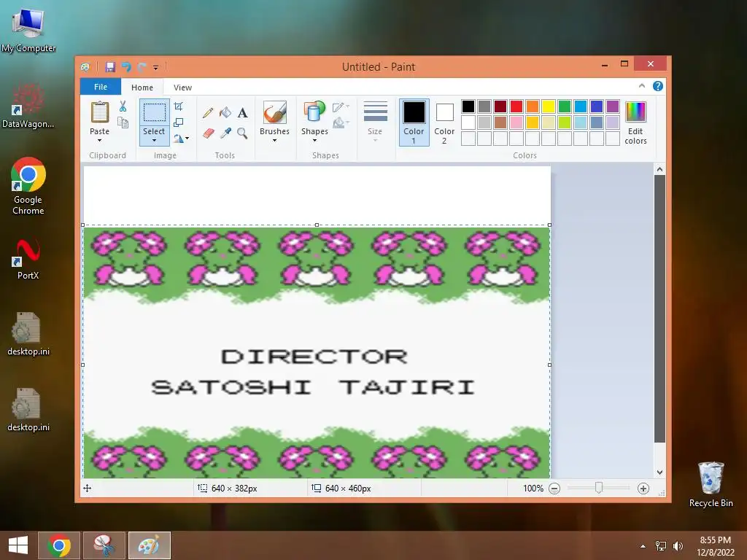Select the Eraser tool
747x560 pixels.
click(208, 133)
